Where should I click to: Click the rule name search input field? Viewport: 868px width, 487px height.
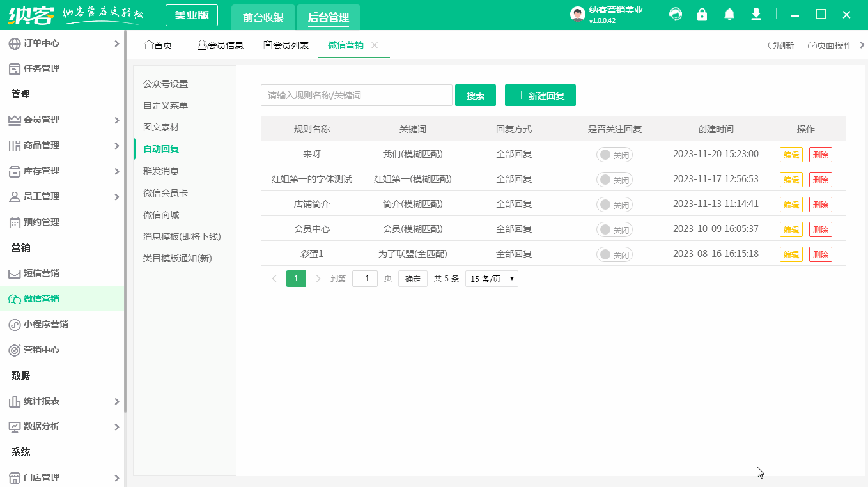[356, 95]
